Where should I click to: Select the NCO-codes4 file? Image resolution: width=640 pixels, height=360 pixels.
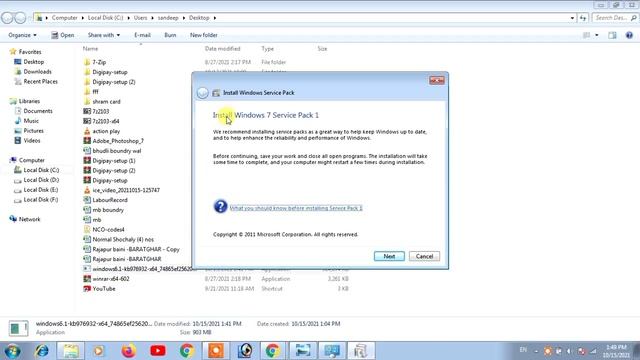tap(108, 229)
